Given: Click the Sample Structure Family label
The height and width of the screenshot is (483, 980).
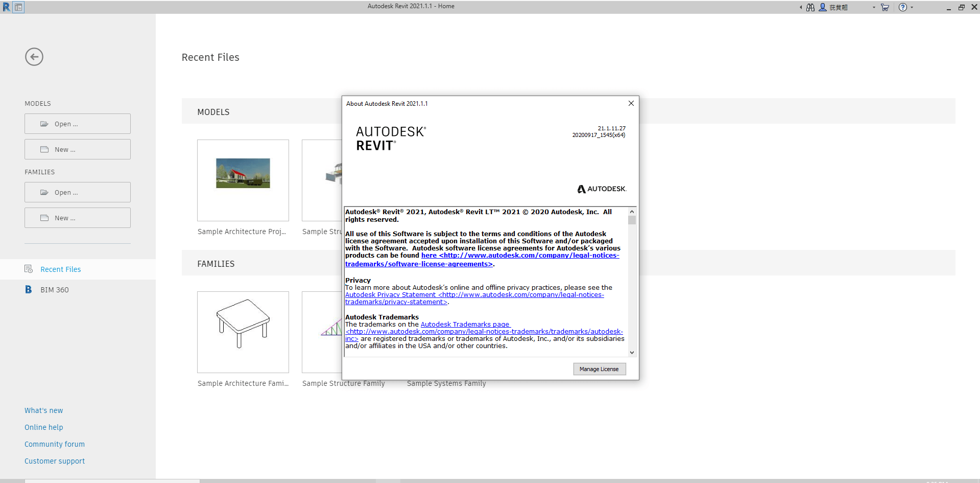Looking at the screenshot, I should pos(343,383).
